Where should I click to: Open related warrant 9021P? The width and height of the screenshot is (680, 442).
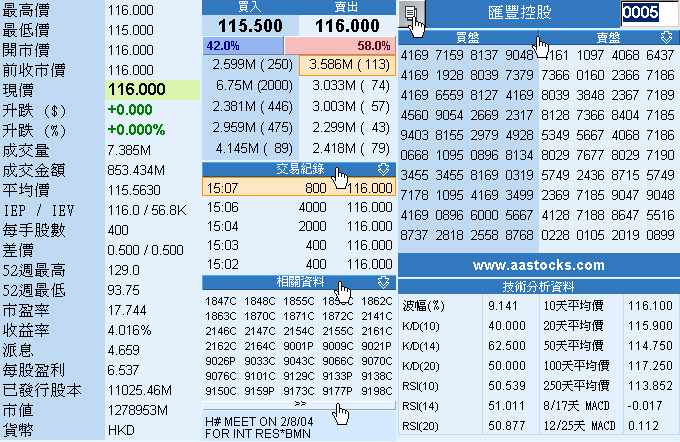tap(376, 346)
